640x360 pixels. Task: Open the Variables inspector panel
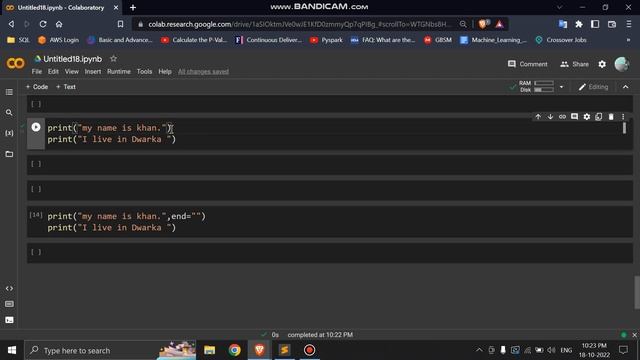pos(9,133)
